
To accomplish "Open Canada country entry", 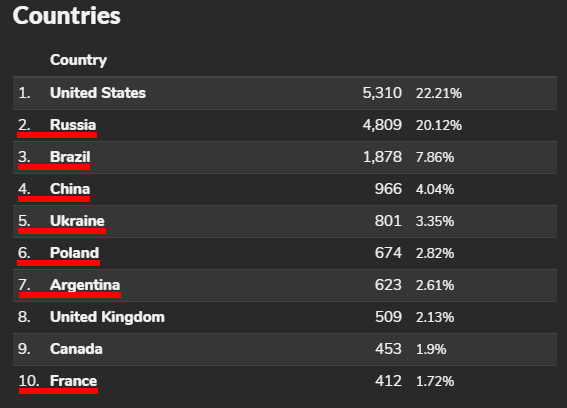I will click(76, 349).
